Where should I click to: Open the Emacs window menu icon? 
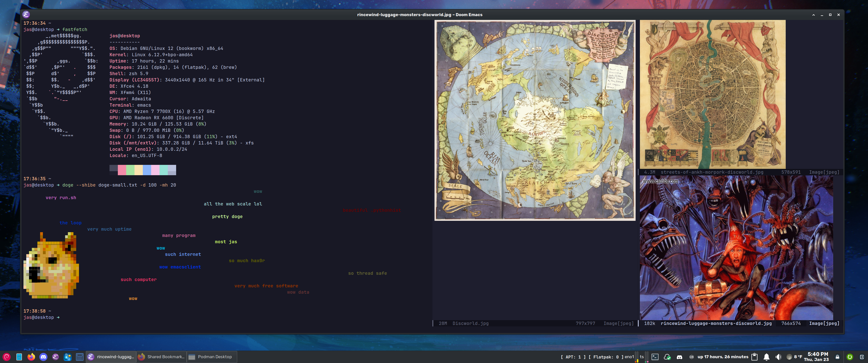26,14
